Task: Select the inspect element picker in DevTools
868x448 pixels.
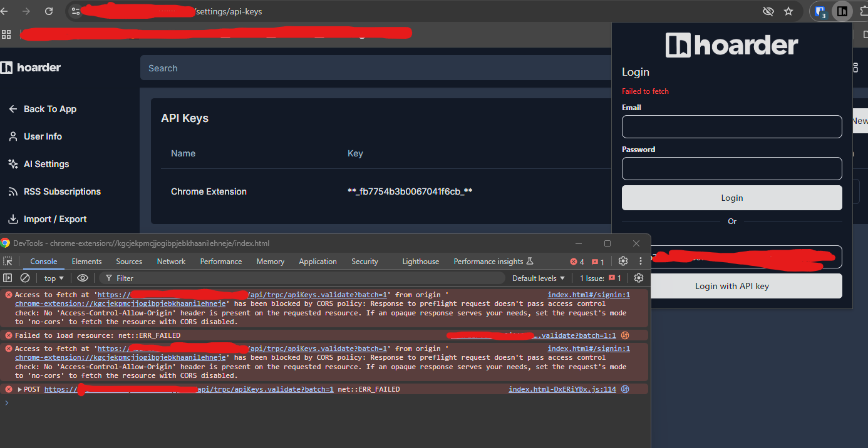Action: pos(8,262)
